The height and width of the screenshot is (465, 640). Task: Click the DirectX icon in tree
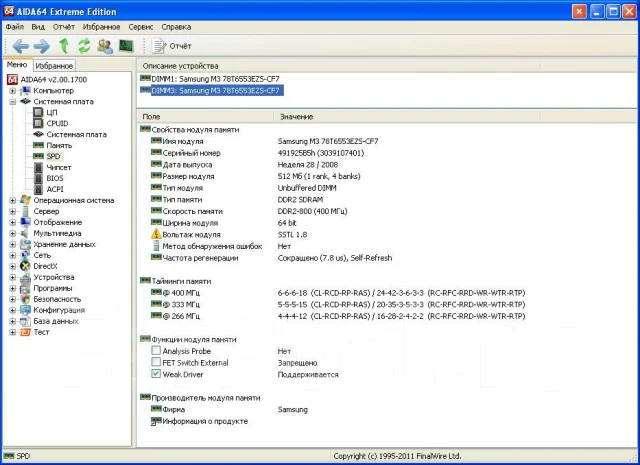pyautogui.click(x=25, y=266)
